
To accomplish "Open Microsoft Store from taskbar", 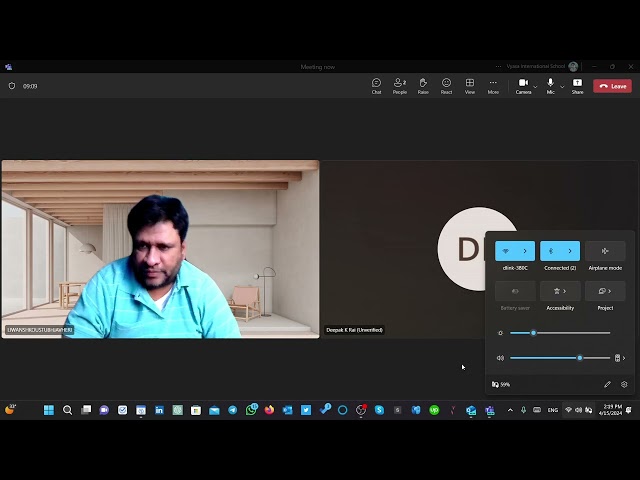I will (196, 410).
